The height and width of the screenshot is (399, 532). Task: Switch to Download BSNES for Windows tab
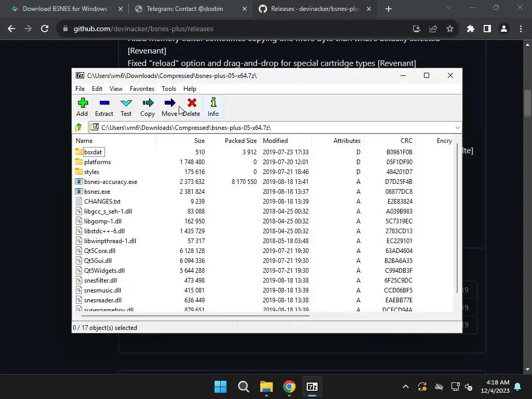(65, 9)
